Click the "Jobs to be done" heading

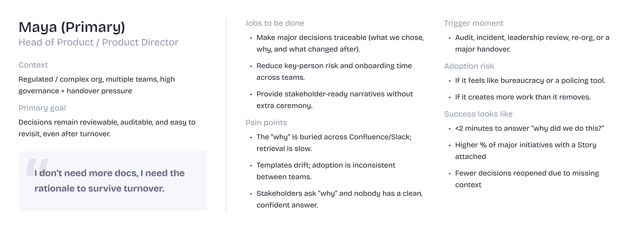(x=274, y=23)
